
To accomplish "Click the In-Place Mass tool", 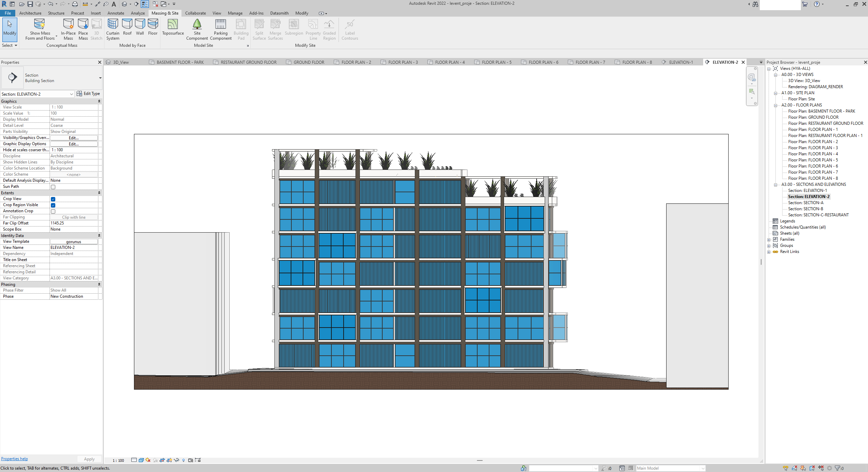I will tap(68, 29).
